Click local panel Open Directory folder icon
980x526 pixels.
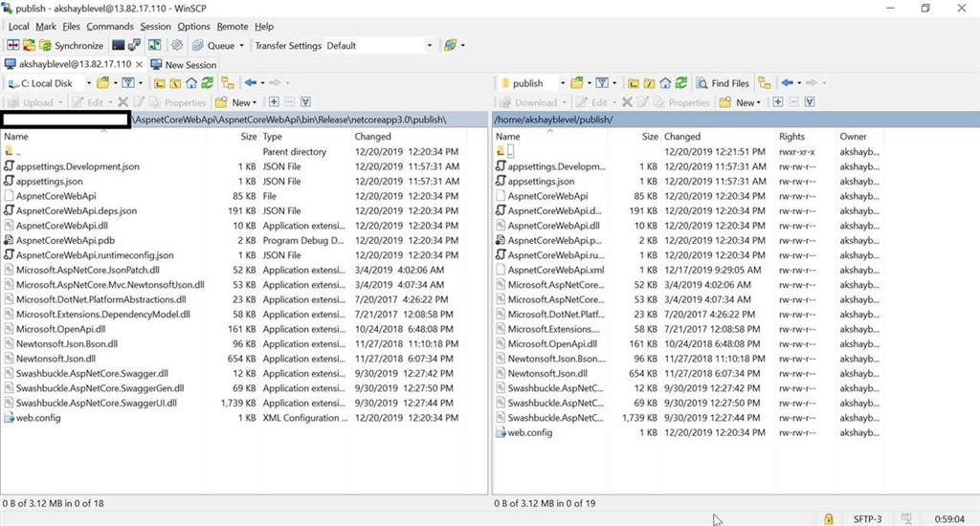coord(103,83)
